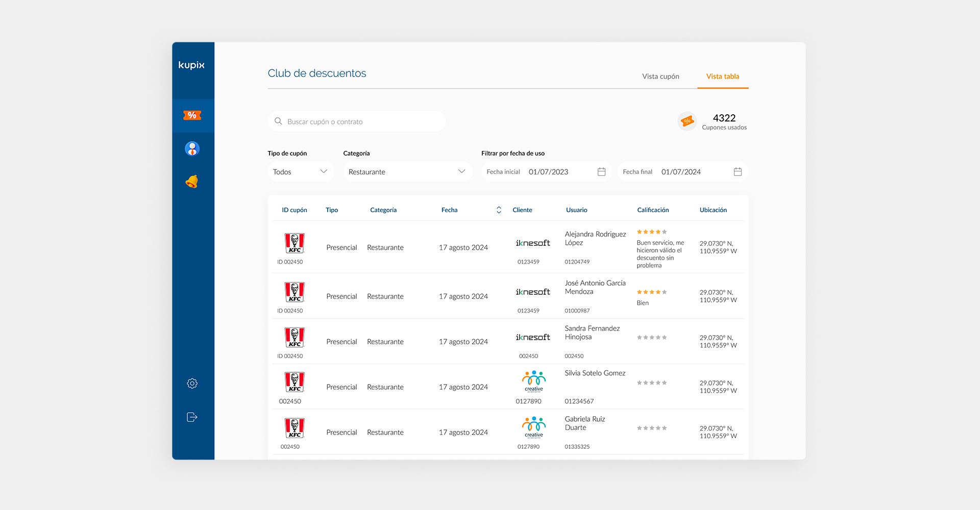Image resolution: width=980 pixels, height=510 pixels.
Task: Click the logout icon in sidebar
Action: [x=192, y=417]
